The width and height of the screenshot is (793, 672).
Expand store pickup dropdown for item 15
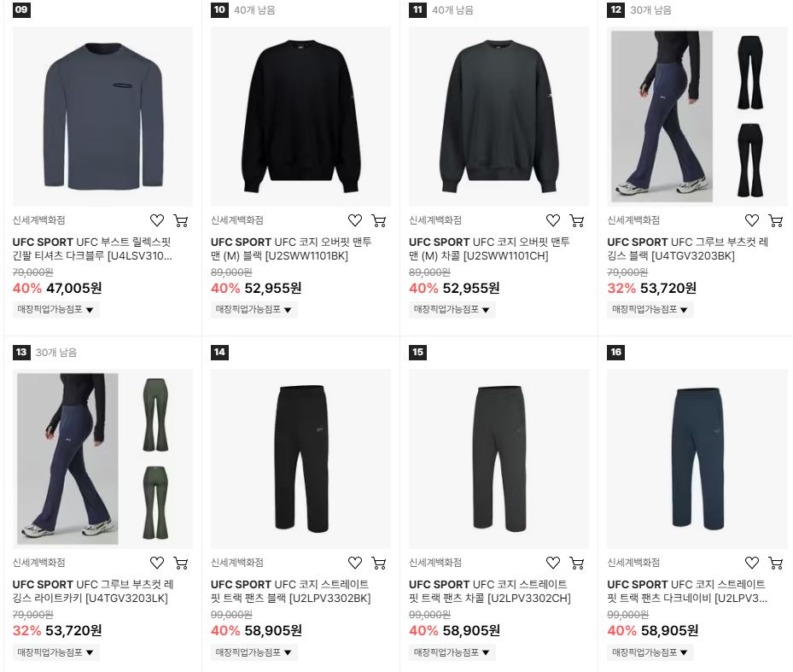[452, 652]
